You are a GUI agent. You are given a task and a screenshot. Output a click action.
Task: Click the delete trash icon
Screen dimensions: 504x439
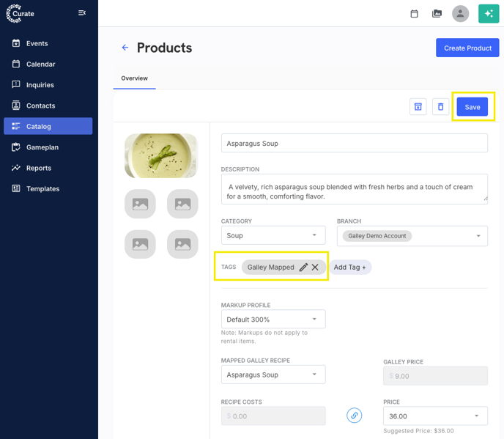click(440, 106)
